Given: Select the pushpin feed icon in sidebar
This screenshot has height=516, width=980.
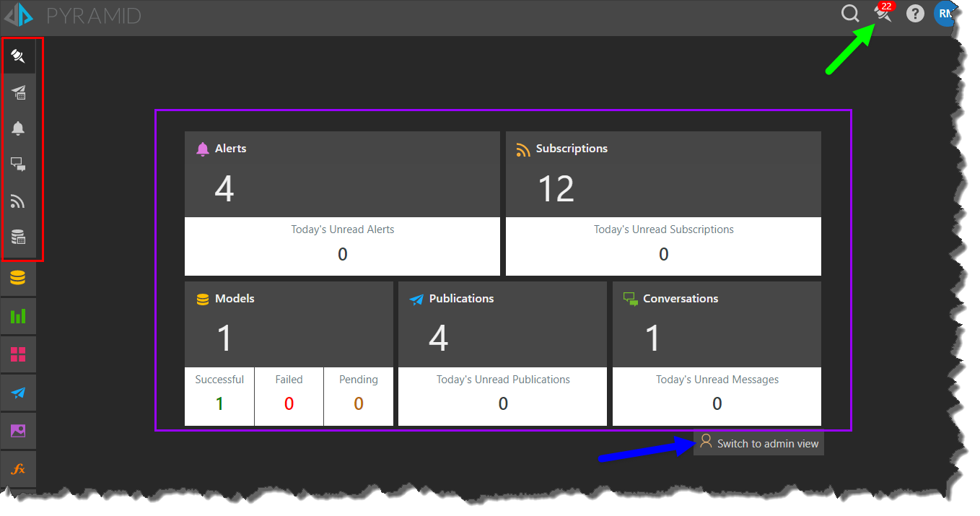Looking at the screenshot, I should pyautogui.click(x=19, y=56).
